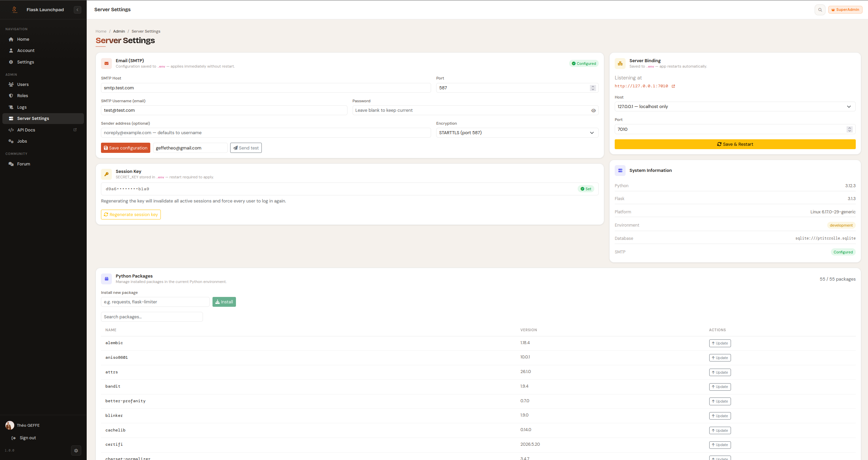Open the Encryption dropdown

(517, 133)
